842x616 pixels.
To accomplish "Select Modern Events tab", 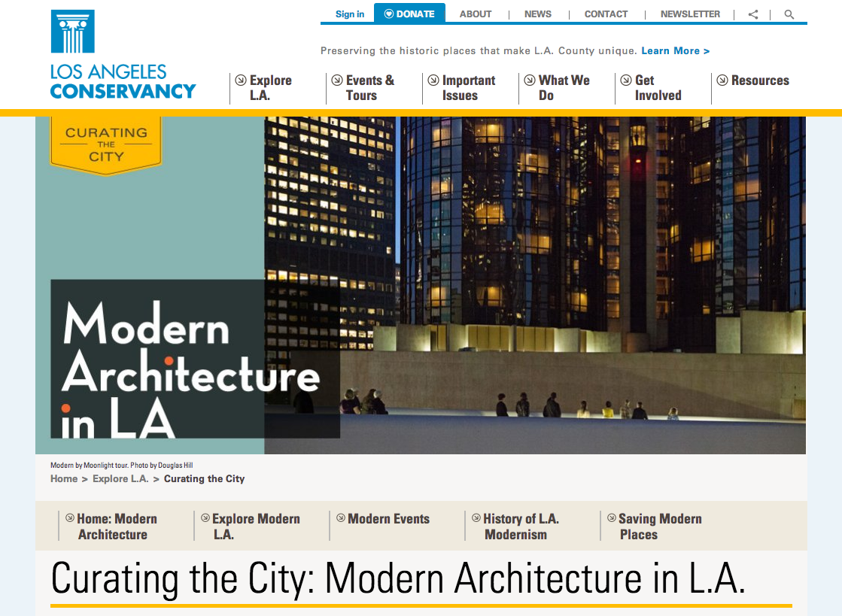I will [x=389, y=519].
